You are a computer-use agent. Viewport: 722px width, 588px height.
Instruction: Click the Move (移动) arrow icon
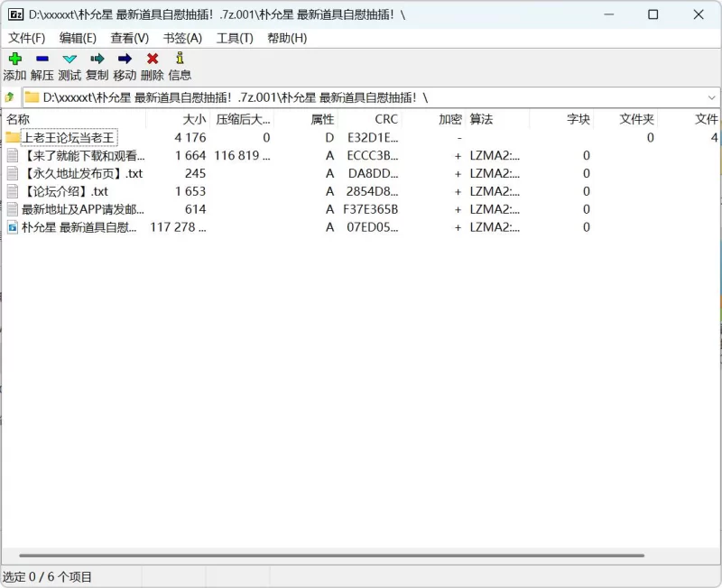pyautogui.click(x=125, y=60)
